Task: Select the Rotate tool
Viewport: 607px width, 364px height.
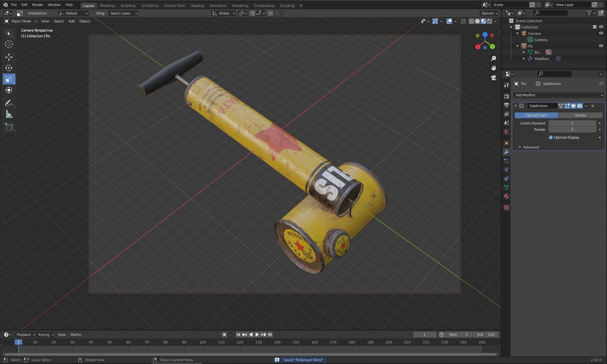Action: click(x=9, y=68)
